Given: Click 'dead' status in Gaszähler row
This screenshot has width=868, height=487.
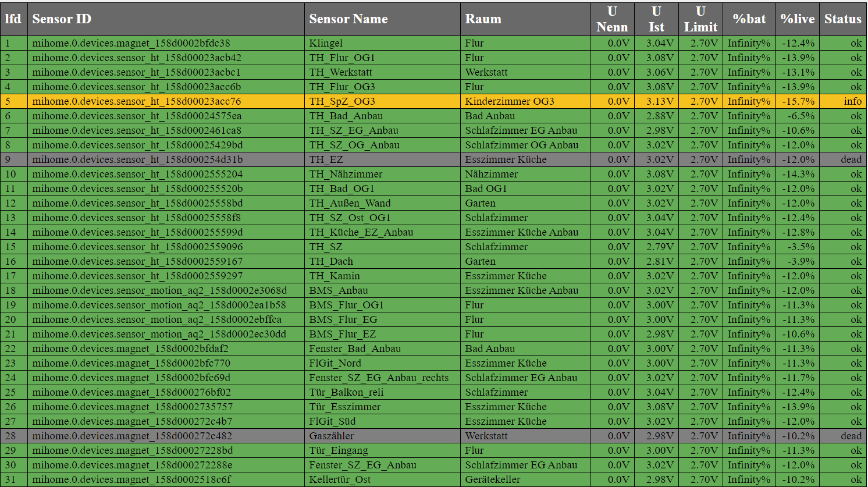Looking at the screenshot, I should click(x=851, y=436).
